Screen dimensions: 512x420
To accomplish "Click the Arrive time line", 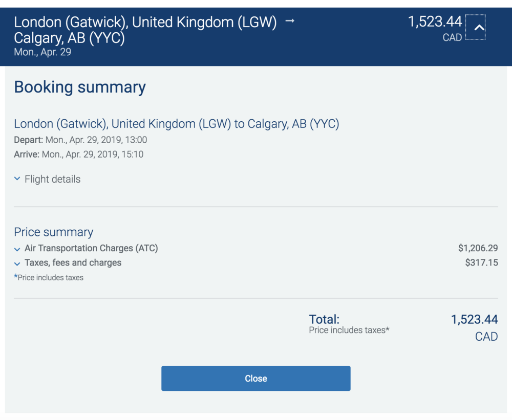I will coord(78,154).
